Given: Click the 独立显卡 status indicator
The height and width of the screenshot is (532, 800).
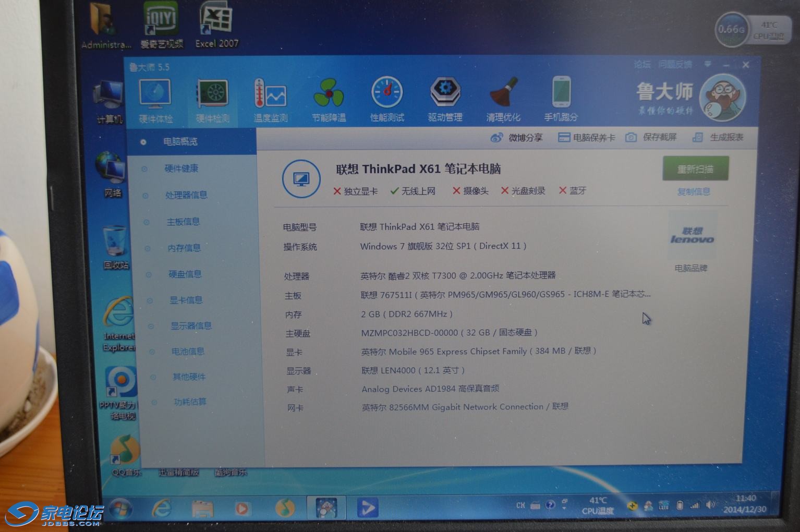Looking at the screenshot, I should click(x=355, y=191).
